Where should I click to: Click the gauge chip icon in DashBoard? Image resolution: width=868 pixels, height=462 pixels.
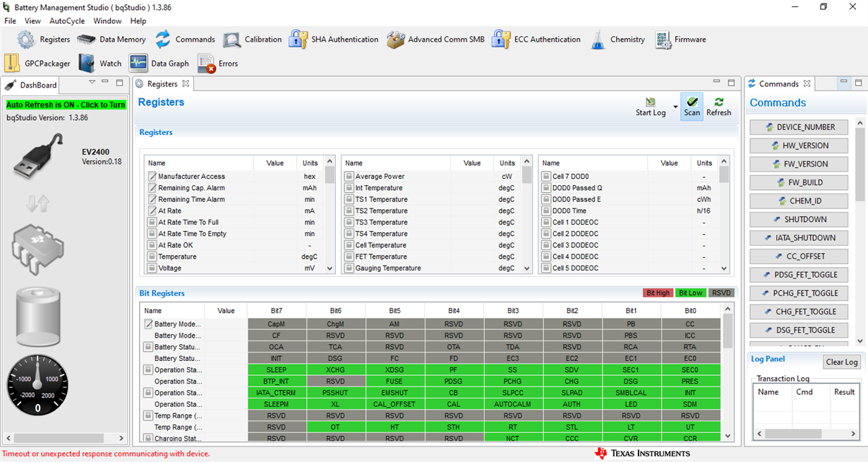(38, 251)
